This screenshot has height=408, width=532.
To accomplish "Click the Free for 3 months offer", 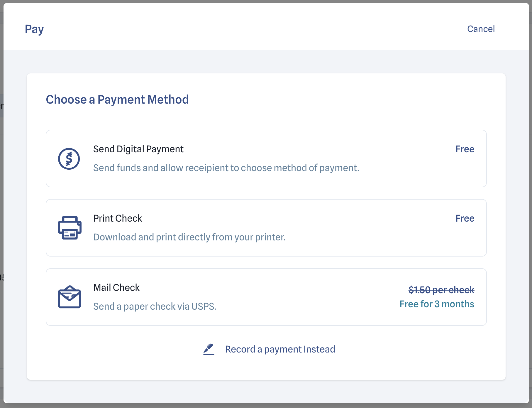I will [437, 304].
